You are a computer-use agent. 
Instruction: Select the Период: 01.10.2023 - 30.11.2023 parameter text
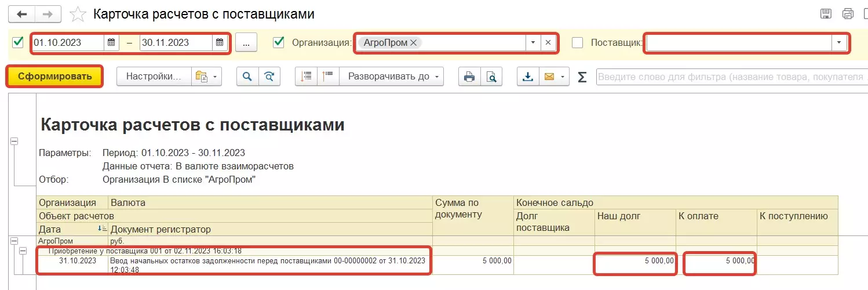click(x=174, y=153)
